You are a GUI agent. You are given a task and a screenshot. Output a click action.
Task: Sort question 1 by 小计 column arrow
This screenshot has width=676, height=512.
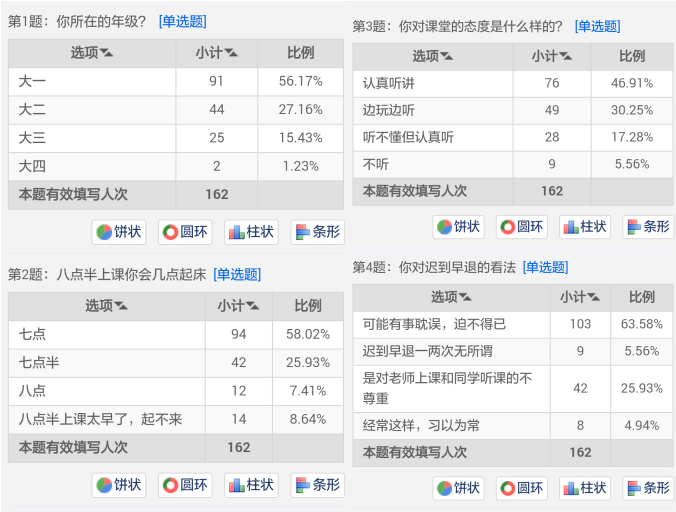[231, 53]
